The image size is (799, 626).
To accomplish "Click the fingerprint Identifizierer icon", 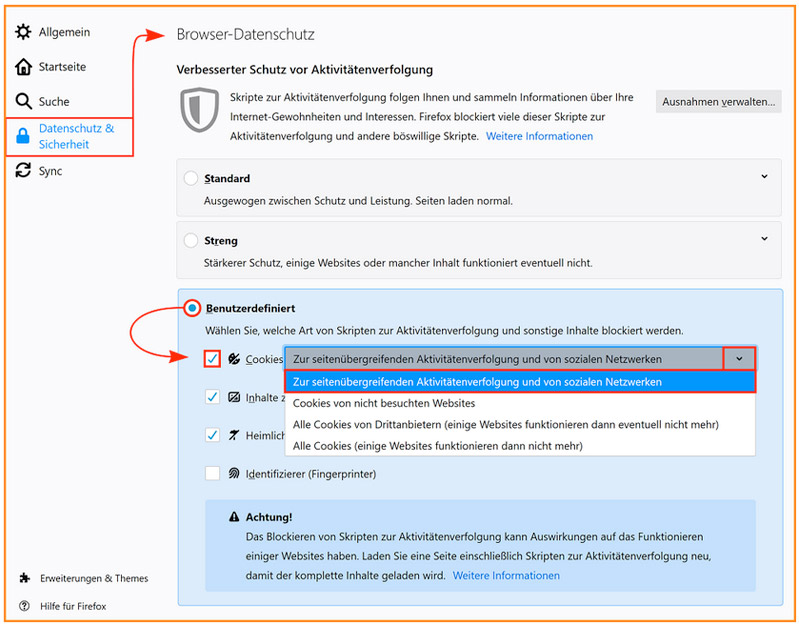I will pyautogui.click(x=234, y=474).
